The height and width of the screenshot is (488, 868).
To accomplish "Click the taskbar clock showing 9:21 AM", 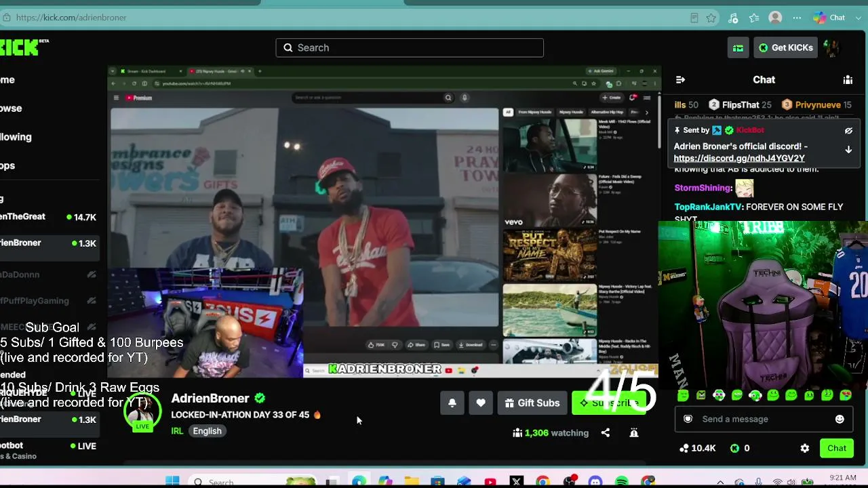I will coord(843,479).
